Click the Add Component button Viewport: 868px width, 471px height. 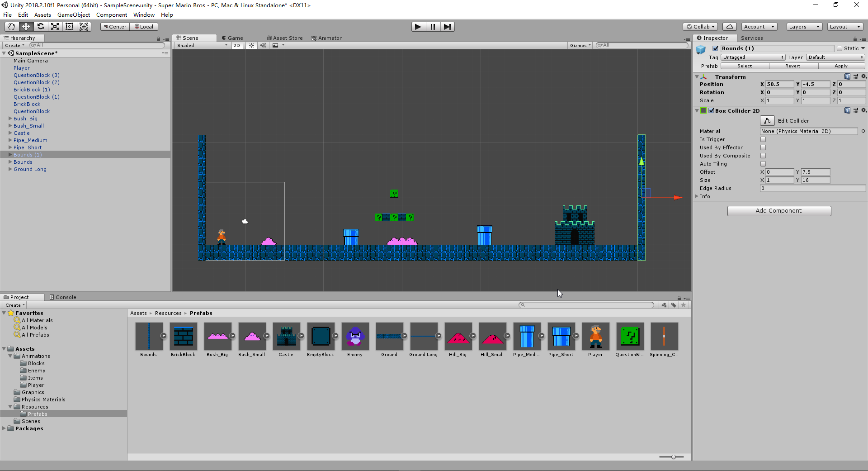coord(779,211)
